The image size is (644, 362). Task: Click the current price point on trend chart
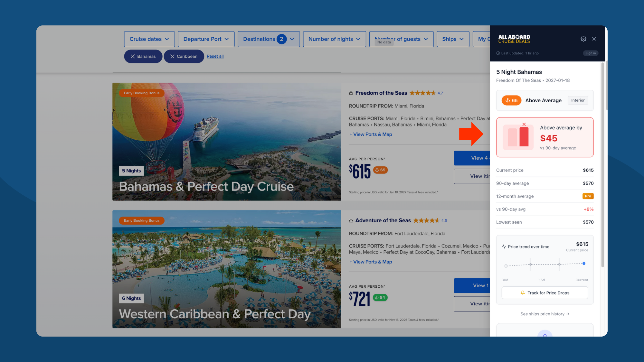coord(584,264)
